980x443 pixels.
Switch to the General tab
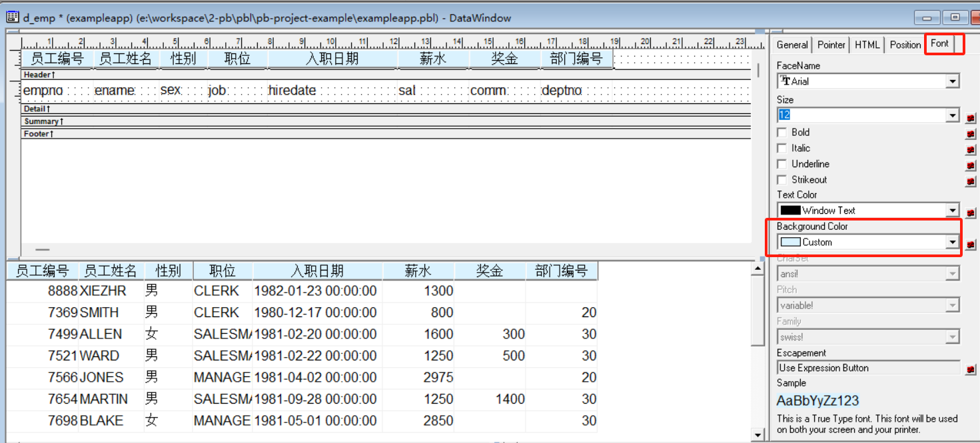click(x=792, y=45)
